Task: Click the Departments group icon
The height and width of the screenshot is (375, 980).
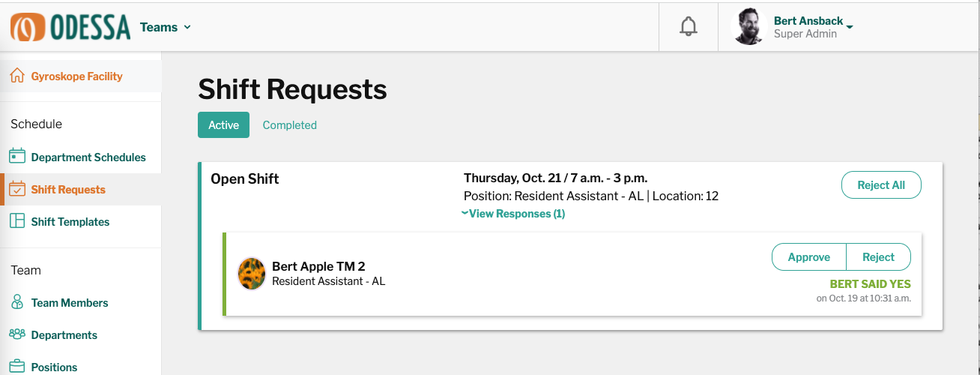Action: [x=17, y=334]
